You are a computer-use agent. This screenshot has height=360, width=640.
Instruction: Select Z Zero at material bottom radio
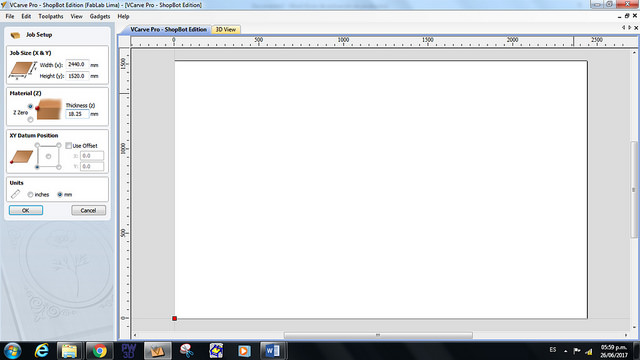coord(30,120)
